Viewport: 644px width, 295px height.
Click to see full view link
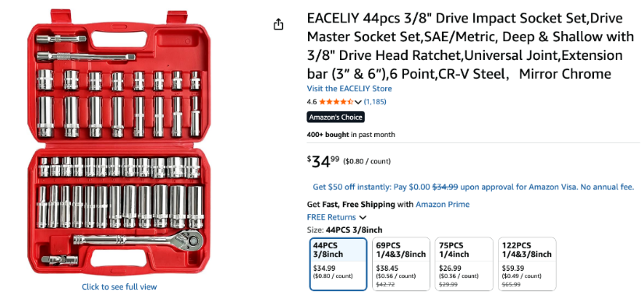coord(119,286)
